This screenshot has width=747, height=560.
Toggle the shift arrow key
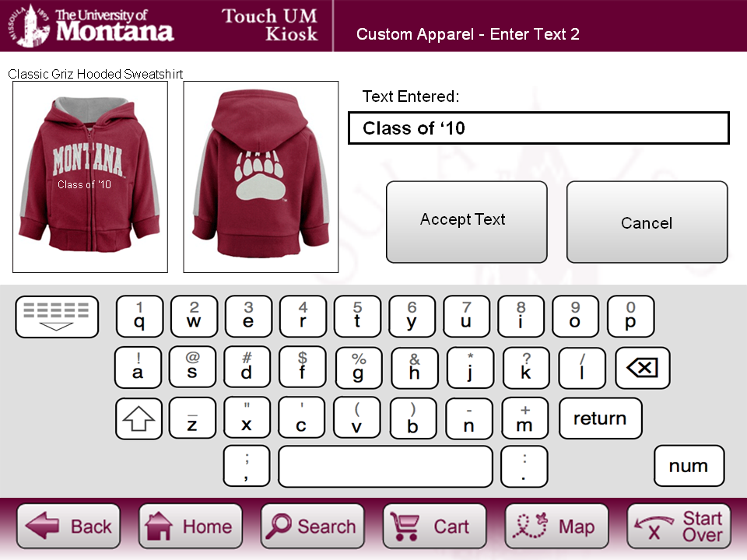[x=139, y=418]
